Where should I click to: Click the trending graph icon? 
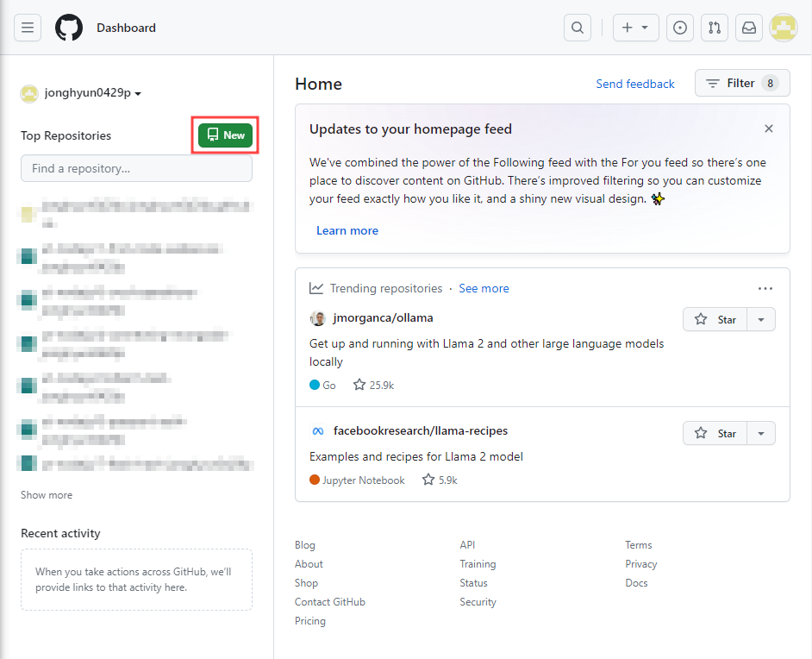click(316, 288)
